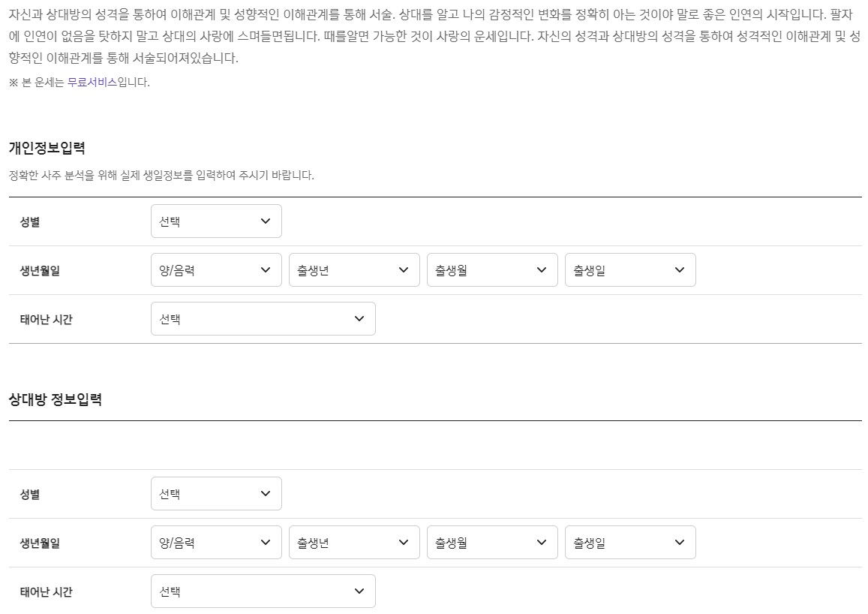Viewport: 868px width, 614px height.
Task: Open partner's 출생년 dropdown
Action: (x=353, y=542)
